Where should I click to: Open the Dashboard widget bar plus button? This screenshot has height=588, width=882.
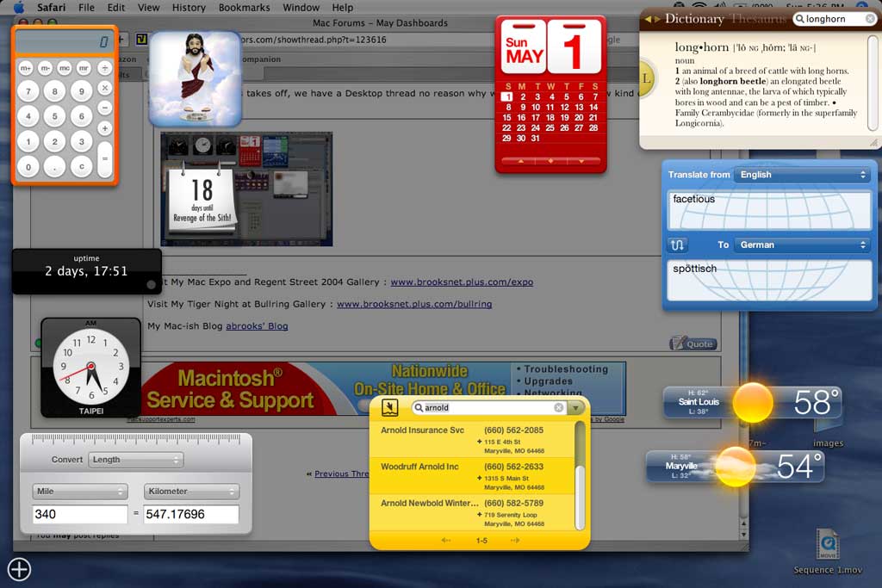[x=19, y=569]
